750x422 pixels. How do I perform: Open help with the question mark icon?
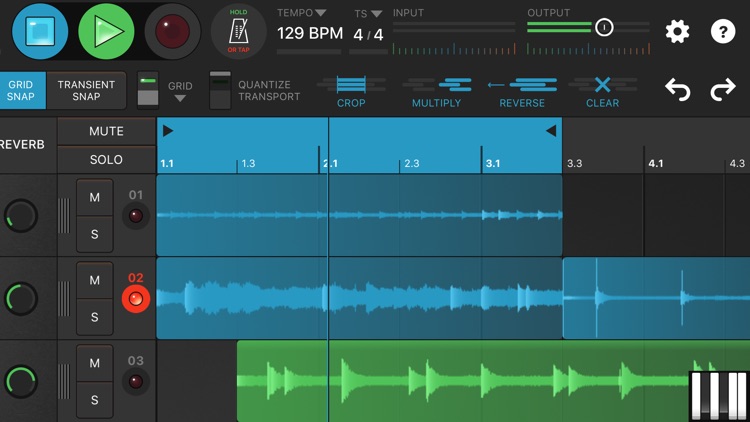click(x=723, y=32)
